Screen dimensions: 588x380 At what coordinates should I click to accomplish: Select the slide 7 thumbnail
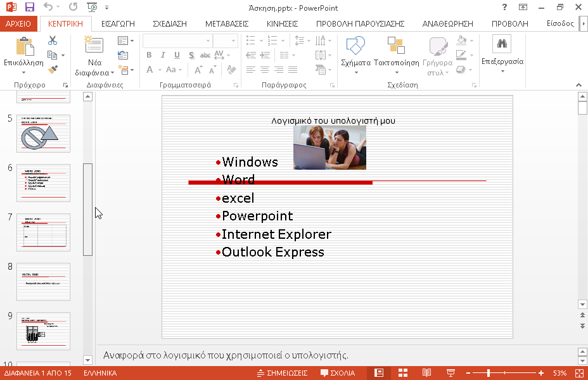43,232
